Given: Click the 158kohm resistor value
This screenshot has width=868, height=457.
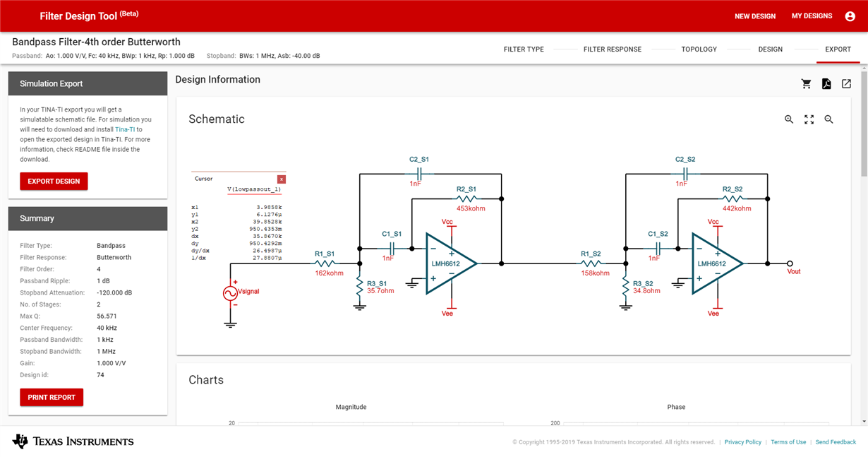Looking at the screenshot, I should coord(596,273).
